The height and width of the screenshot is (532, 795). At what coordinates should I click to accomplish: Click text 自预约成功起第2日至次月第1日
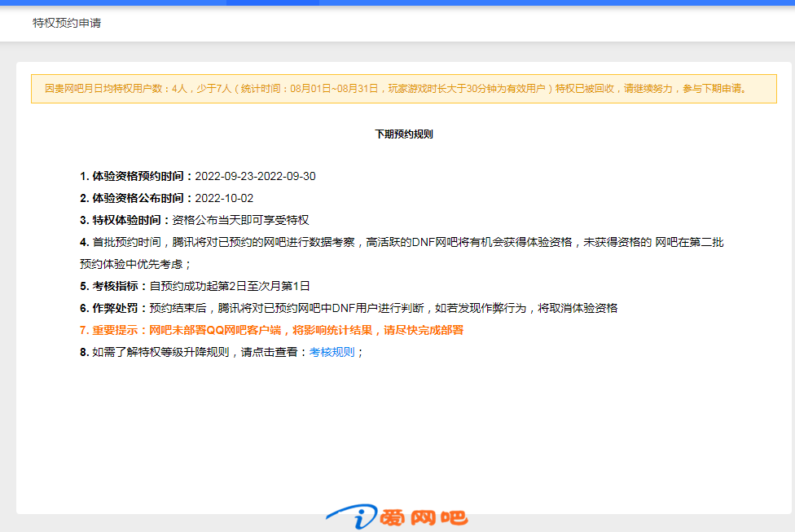229,286
